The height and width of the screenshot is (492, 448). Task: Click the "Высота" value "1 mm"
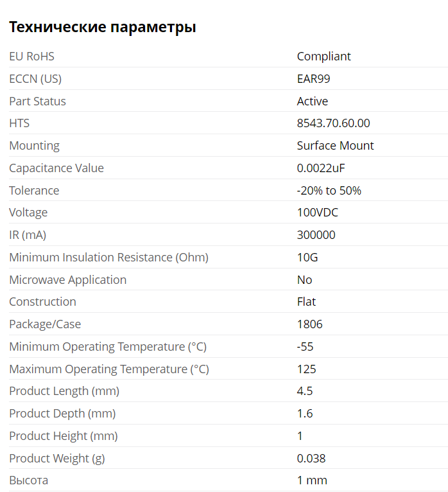click(x=312, y=480)
